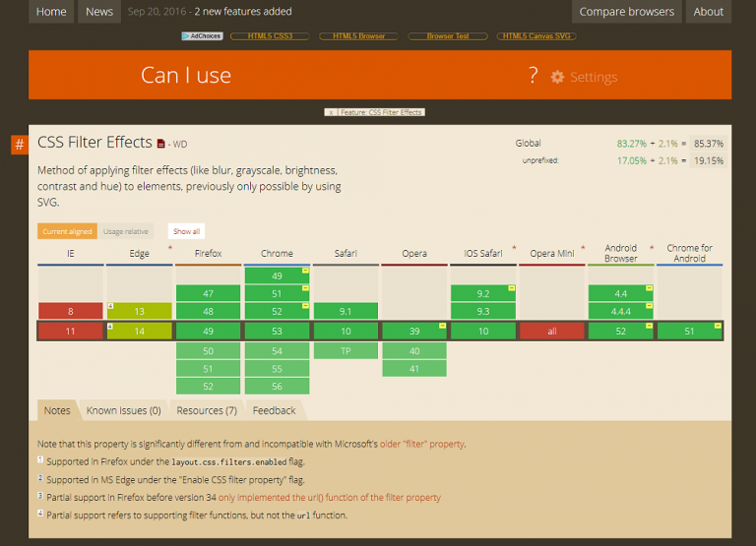The width and height of the screenshot is (756, 546).
Task: Click the Chrome 53 support cell
Action: [277, 332]
